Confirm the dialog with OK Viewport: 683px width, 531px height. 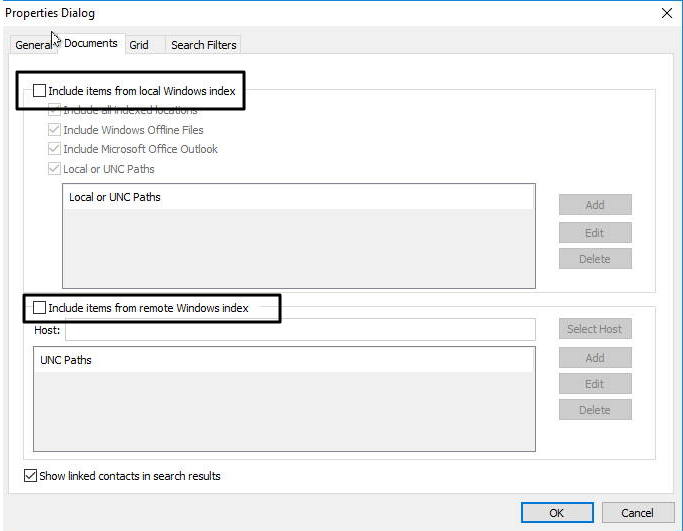click(557, 513)
